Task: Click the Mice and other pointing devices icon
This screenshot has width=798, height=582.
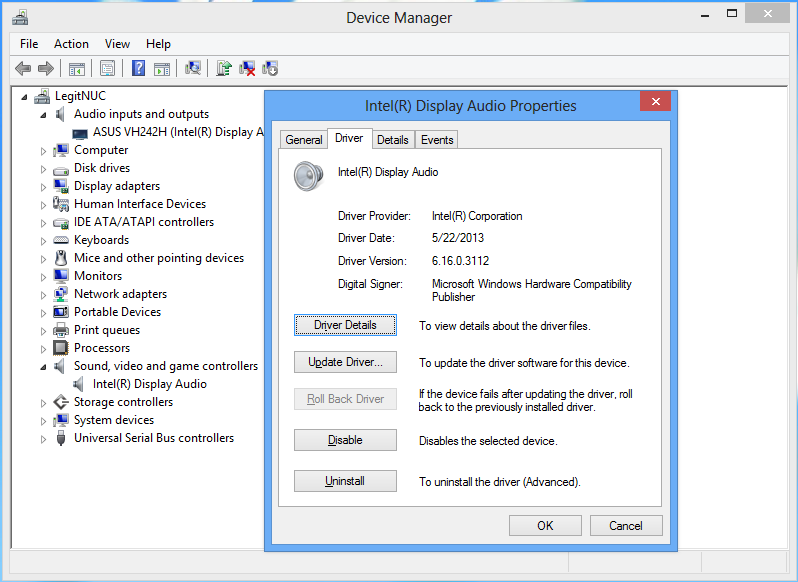Action: 61,258
